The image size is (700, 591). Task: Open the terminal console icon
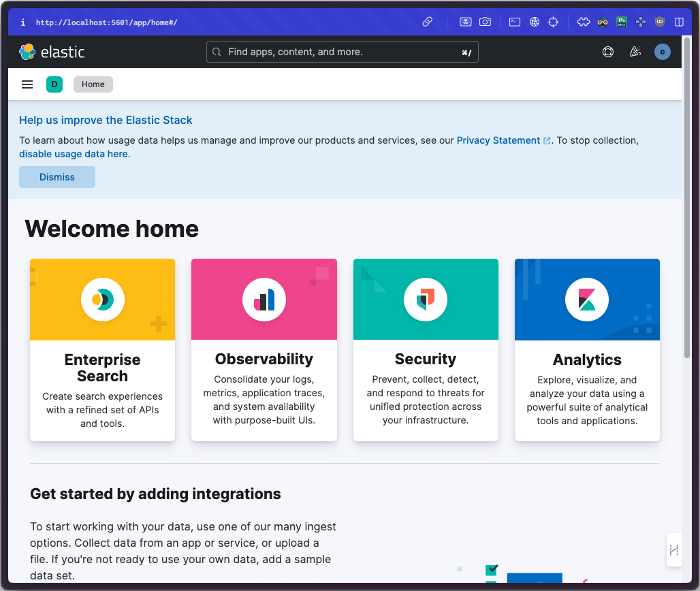pos(515,22)
